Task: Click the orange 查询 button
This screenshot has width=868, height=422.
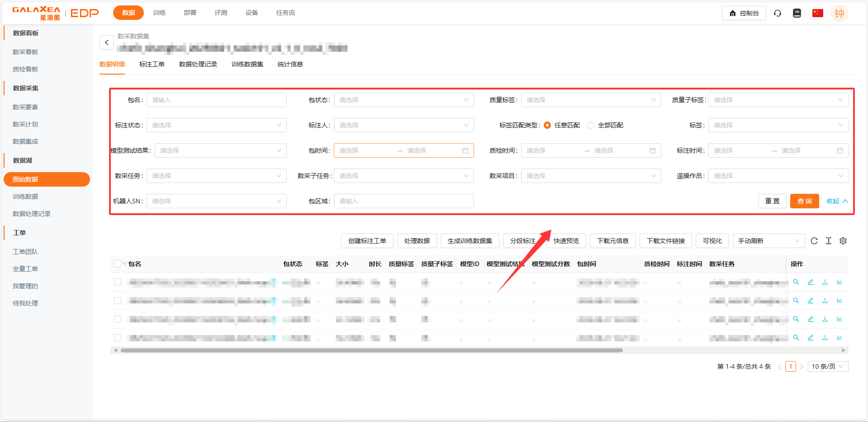Action: (x=804, y=201)
